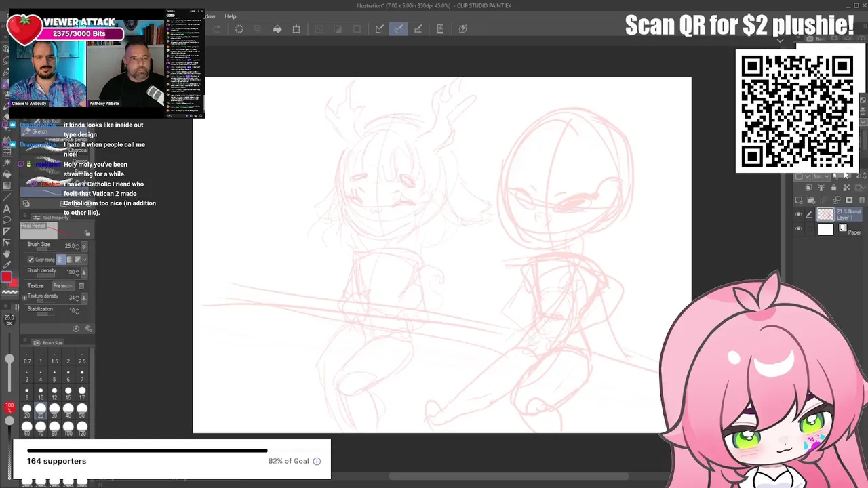The image size is (868, 488).
Task: Open the Brush Size panel tab
Action: coord(49,342)
